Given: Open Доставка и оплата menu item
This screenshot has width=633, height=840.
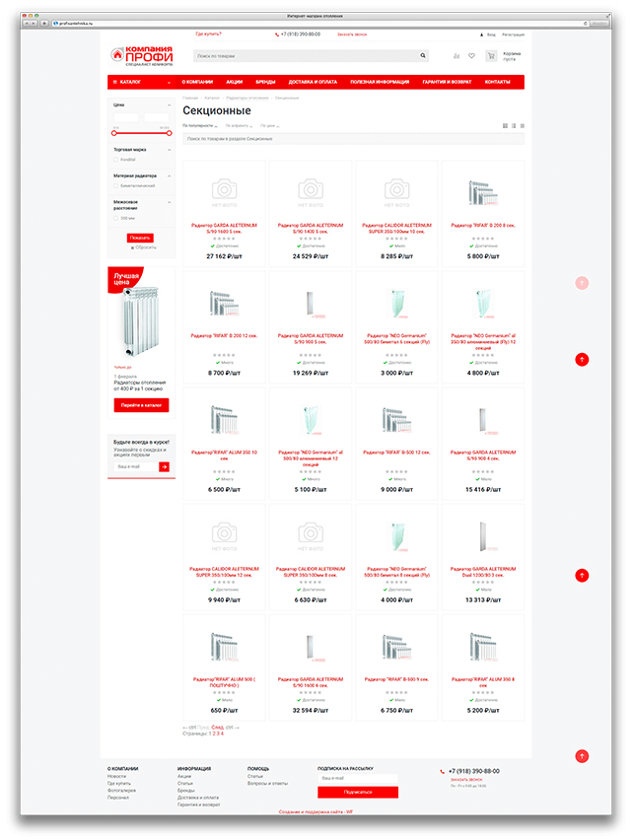Looking at the screenshot, I should [x=313, y=82].
